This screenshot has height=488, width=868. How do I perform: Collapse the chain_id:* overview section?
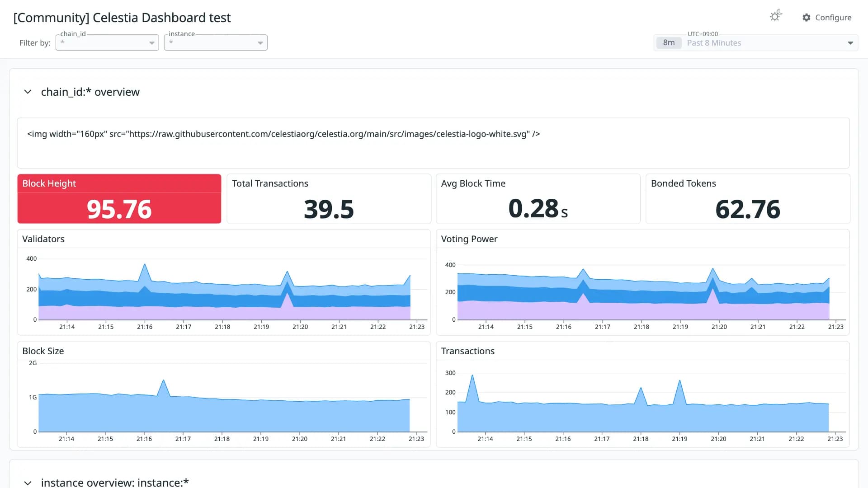coord(28,92)
